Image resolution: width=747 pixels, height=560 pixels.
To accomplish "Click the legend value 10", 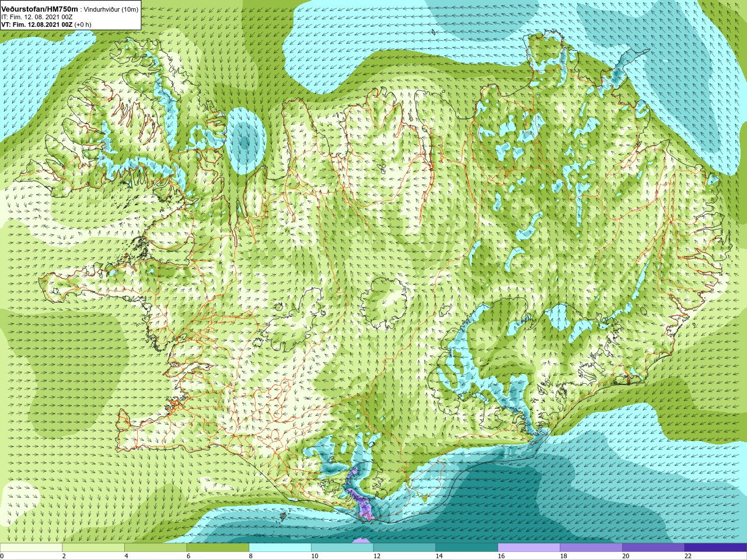I will pyautogui.click(x=315, y=556).
